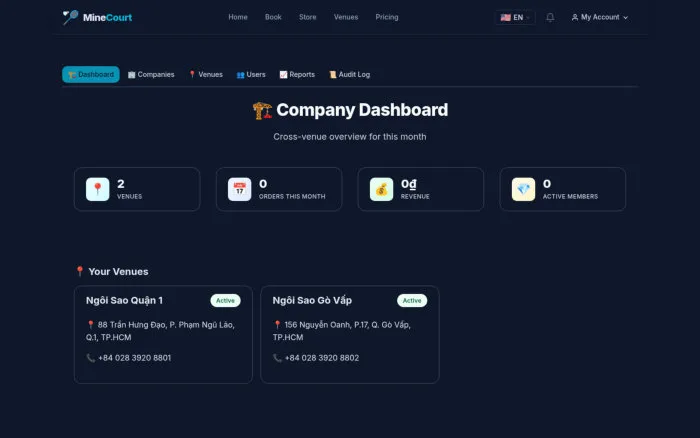Image resolution: width=700 pixels, height=438 pixels.
Task: Switch to the Venues admin tab
Action: [206, 75]
